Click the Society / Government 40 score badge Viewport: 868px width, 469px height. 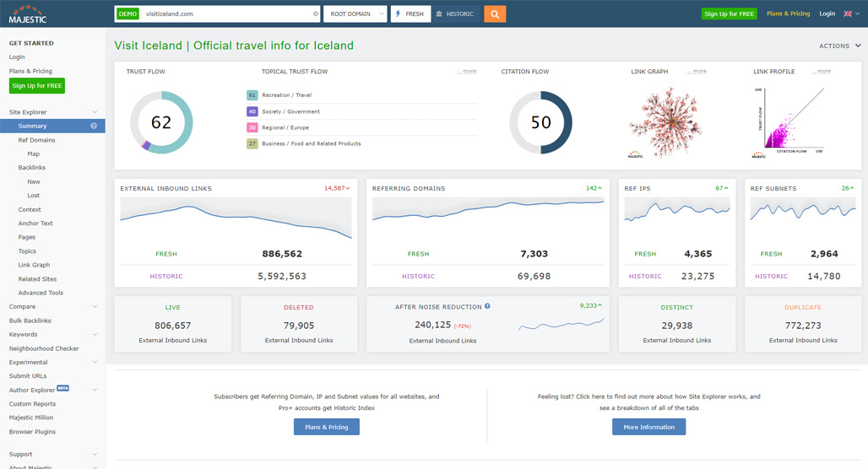[x=252, y=111]
